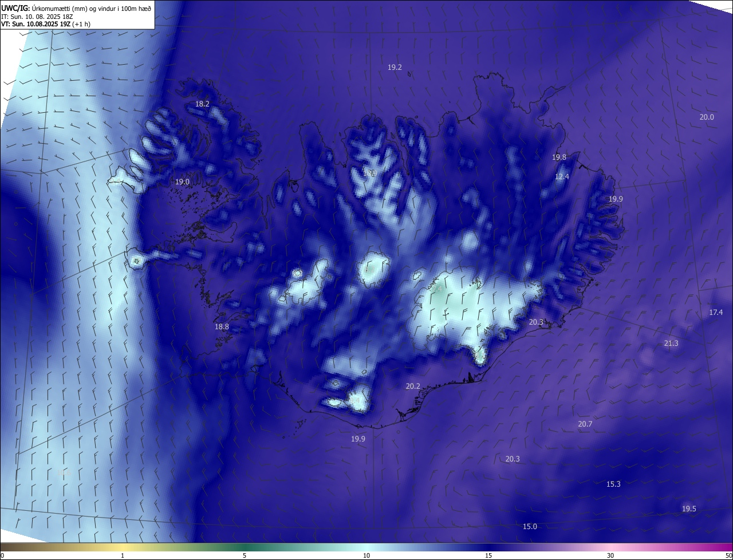
Task: Click the colour scale legend bar
Action: [366, 547]
